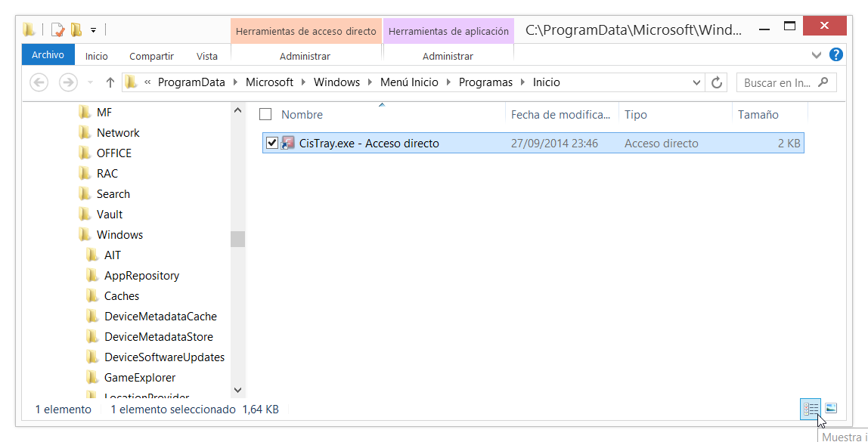The height and width of the screenshot is (442, 868).
Task: Click the Vault folder icon
Action: coord(85,214)
